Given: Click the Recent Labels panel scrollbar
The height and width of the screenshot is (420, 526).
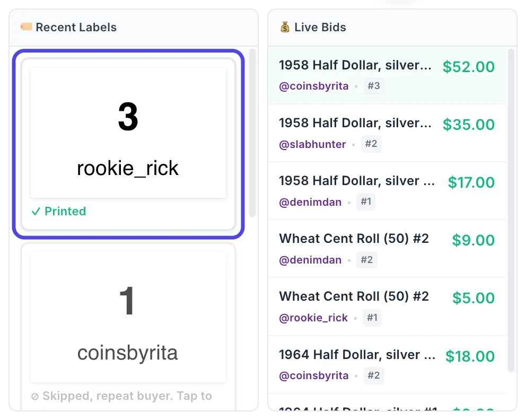Looking at the screenshot, I should pyautogui.click(x=252, y=133).
